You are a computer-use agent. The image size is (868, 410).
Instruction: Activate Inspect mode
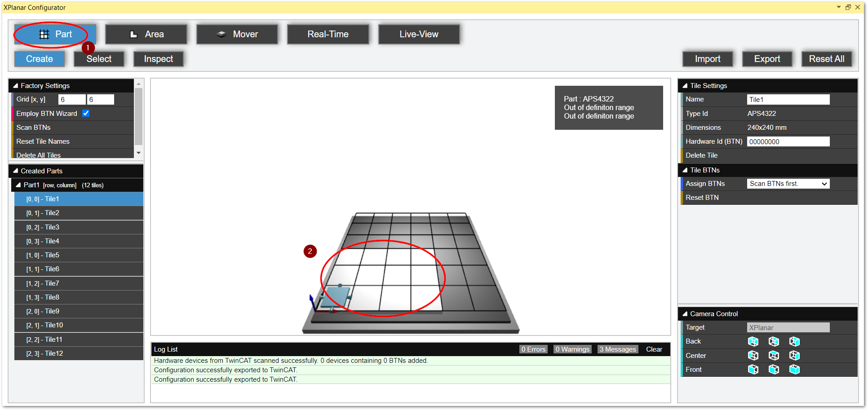coord(158,59)
